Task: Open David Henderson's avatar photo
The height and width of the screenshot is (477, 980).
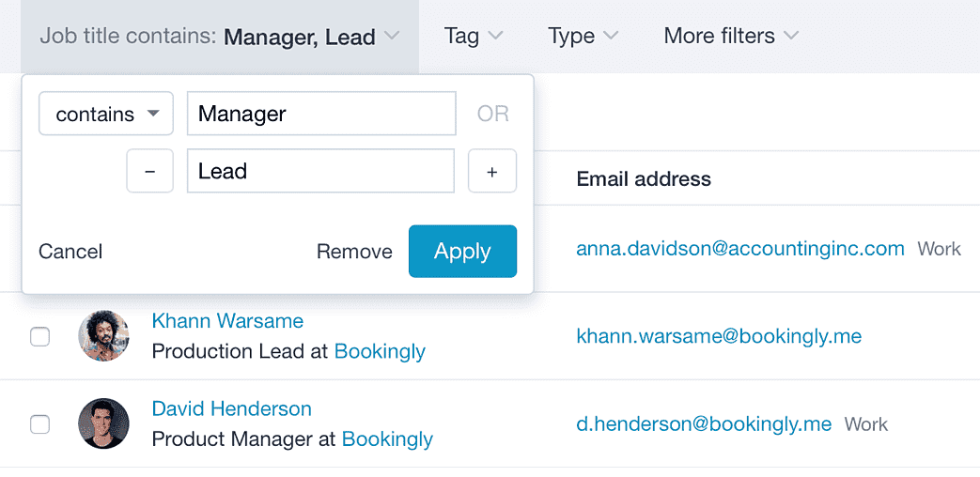Action: (103, 423)
